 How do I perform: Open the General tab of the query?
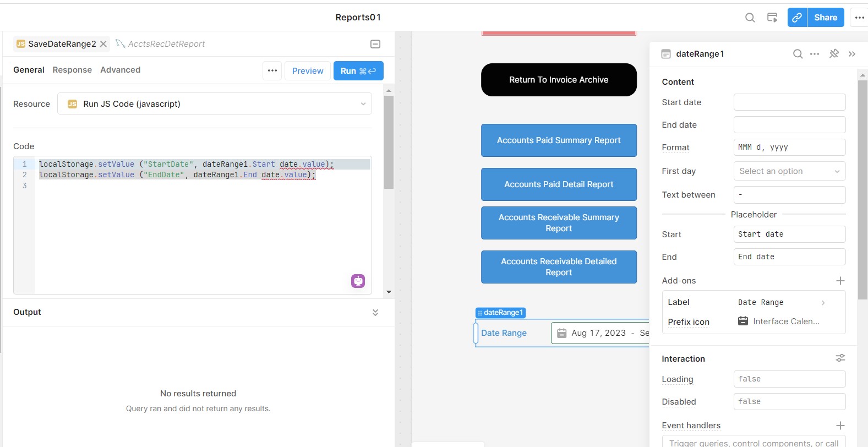29,70
